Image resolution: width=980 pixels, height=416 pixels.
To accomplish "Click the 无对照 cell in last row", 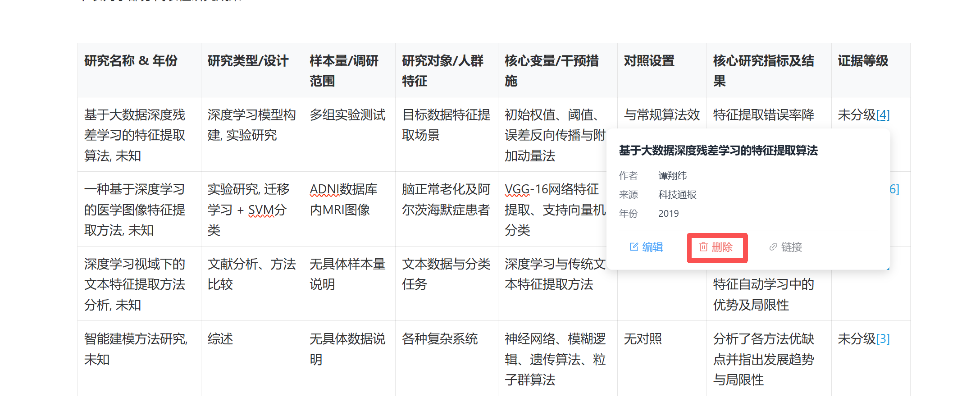I will coord(643,339).
